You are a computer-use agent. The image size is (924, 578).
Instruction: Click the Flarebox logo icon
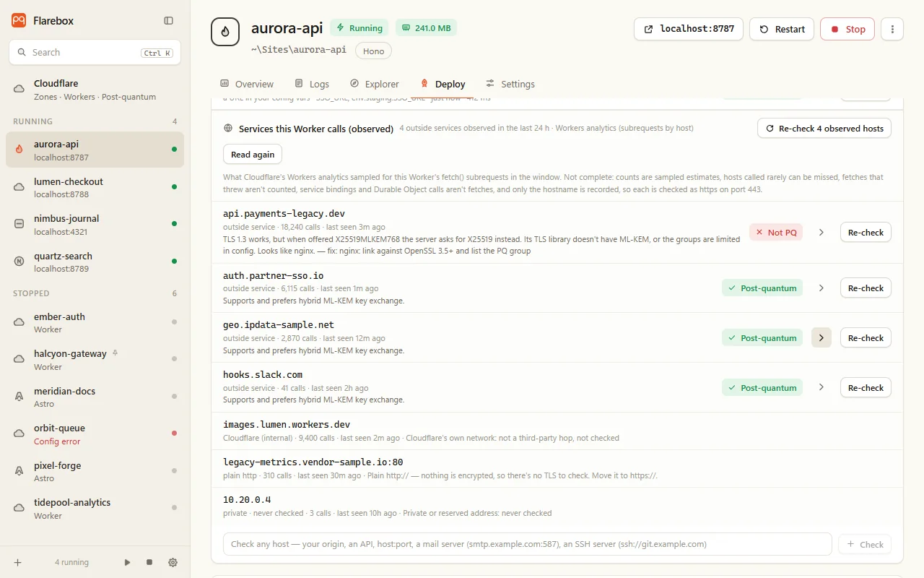click(x=19, y=20)
